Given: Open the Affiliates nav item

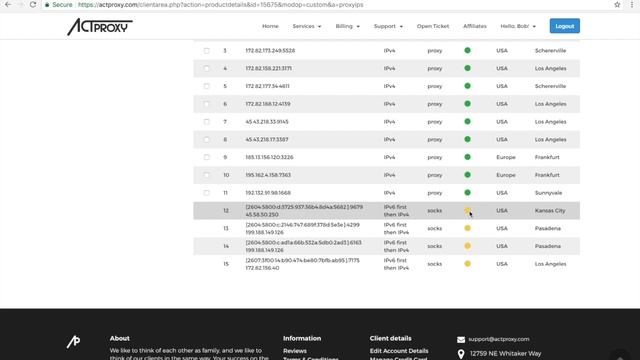Looking at the screenshot, I should [x=475, y=26].
